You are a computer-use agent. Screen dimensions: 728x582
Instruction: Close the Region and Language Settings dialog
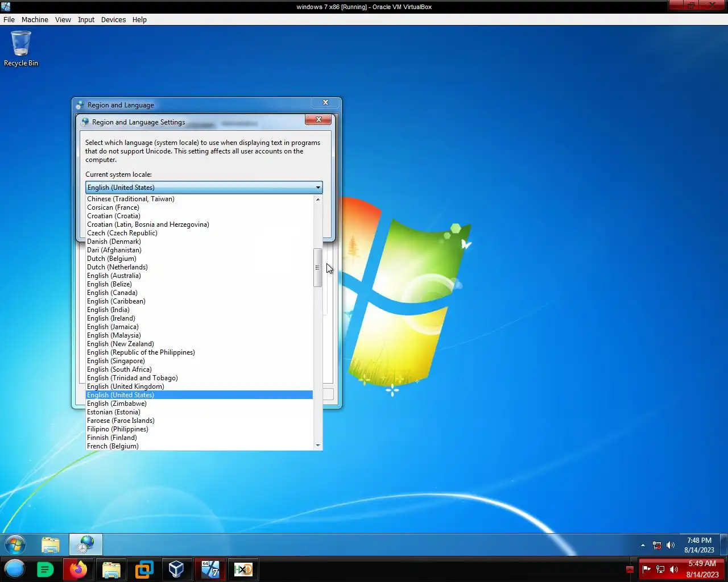318,119
